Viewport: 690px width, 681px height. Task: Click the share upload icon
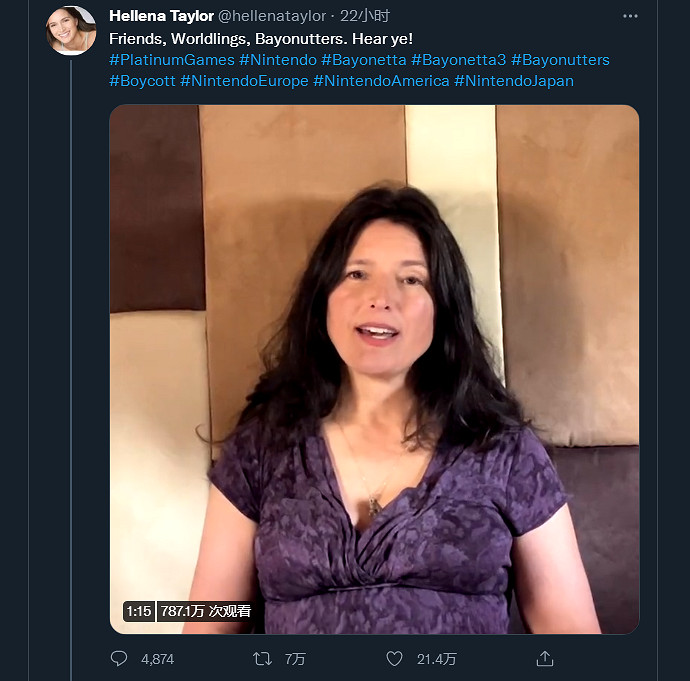pos(545,659)
